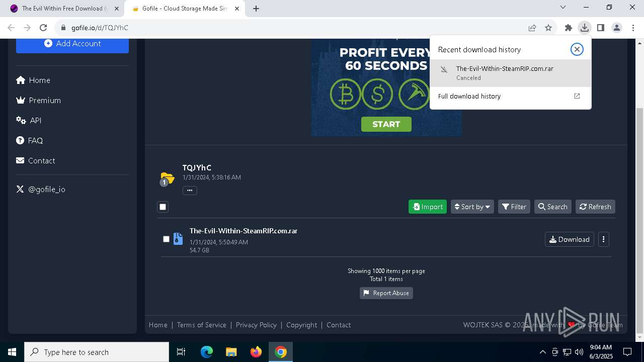Open Premium from the sidebar
The image size is (644, 362).
[x=39, y=100]
